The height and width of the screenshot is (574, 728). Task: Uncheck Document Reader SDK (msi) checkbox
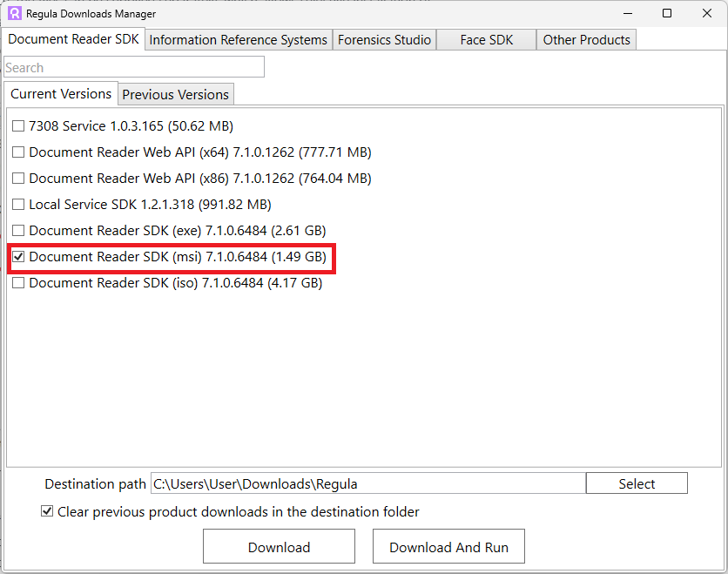[18, 257]
